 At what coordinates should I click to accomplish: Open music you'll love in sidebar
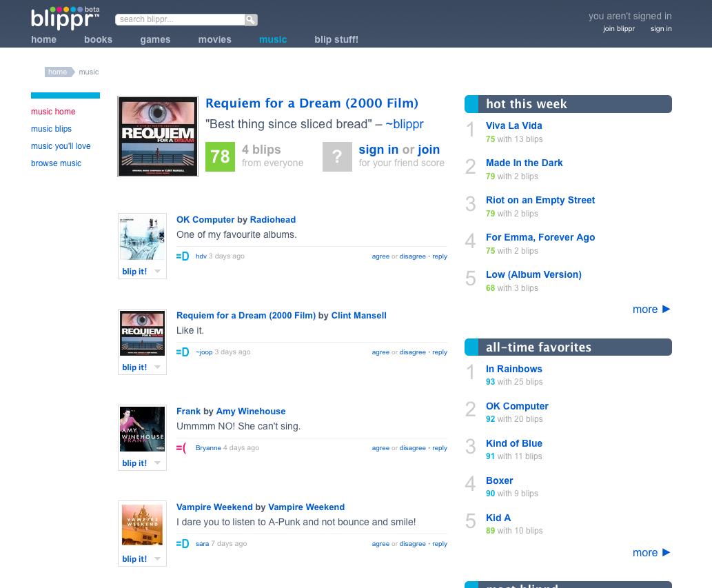pyautogui.click(x=61, y=146)
